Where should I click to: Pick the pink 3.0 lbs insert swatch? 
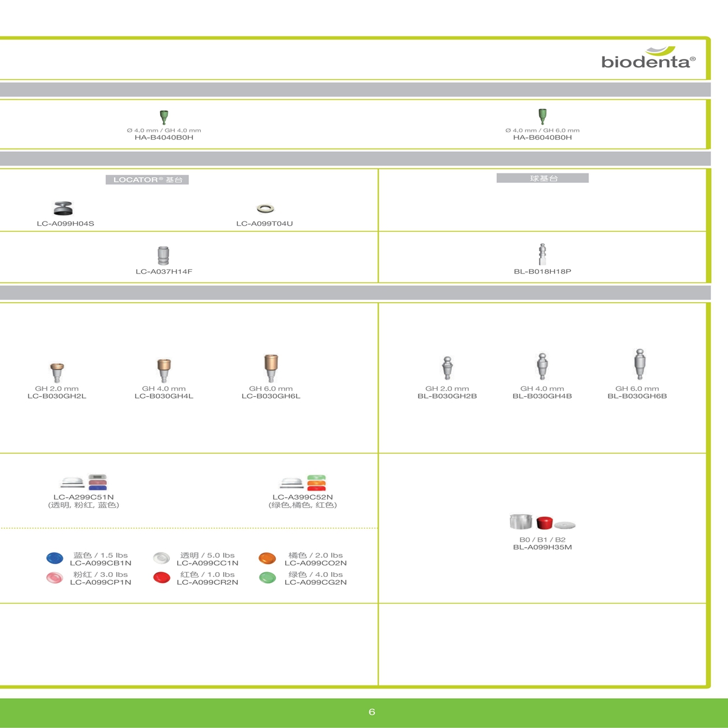tap(55, 578)
